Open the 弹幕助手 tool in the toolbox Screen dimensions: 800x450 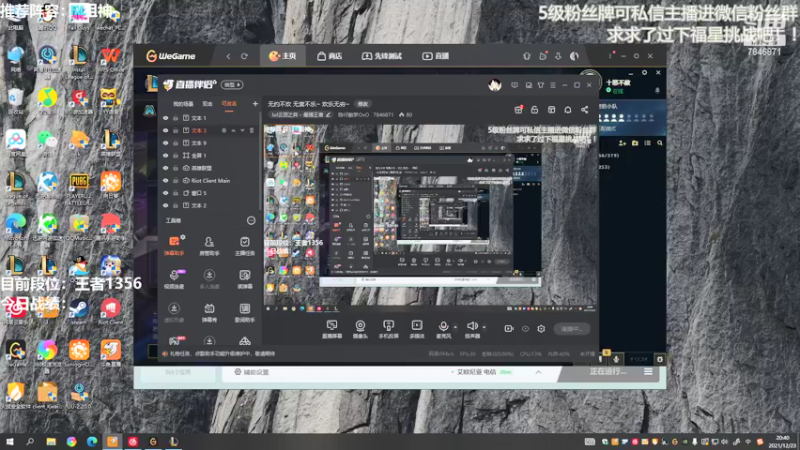pyautogui.click(x=174, y=245)
